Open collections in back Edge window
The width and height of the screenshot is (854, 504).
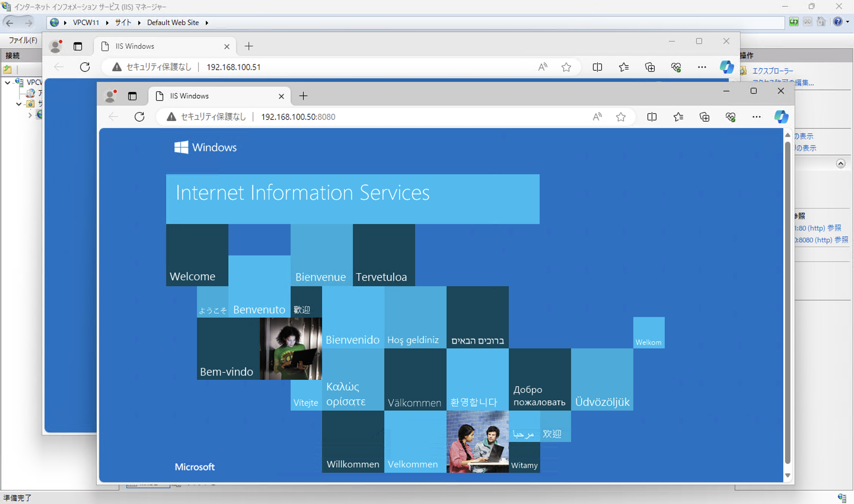650,67
